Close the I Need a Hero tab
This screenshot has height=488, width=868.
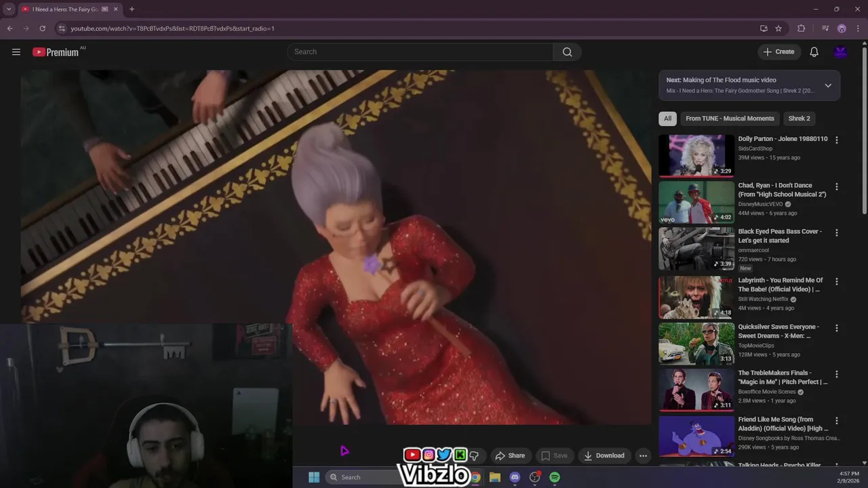[116, 9]
